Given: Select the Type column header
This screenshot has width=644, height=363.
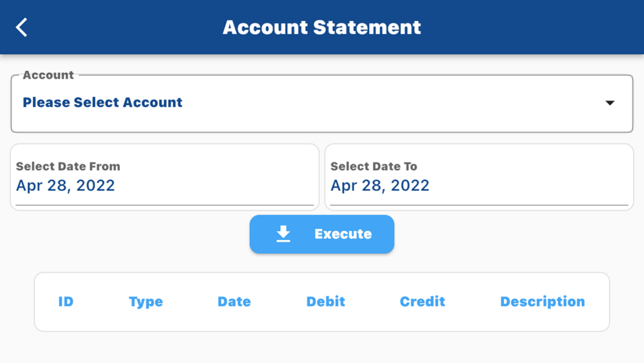Looking at the screenshot, I should point(146,302).
